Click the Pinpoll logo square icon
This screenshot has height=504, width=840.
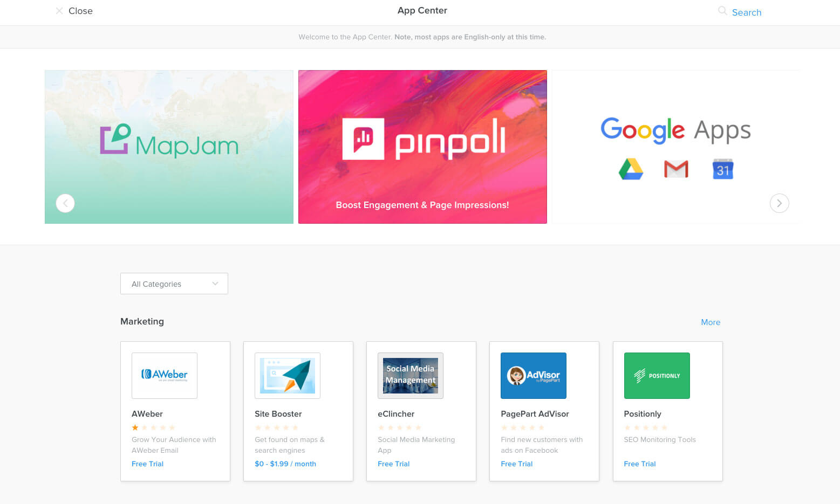(363, 139)
